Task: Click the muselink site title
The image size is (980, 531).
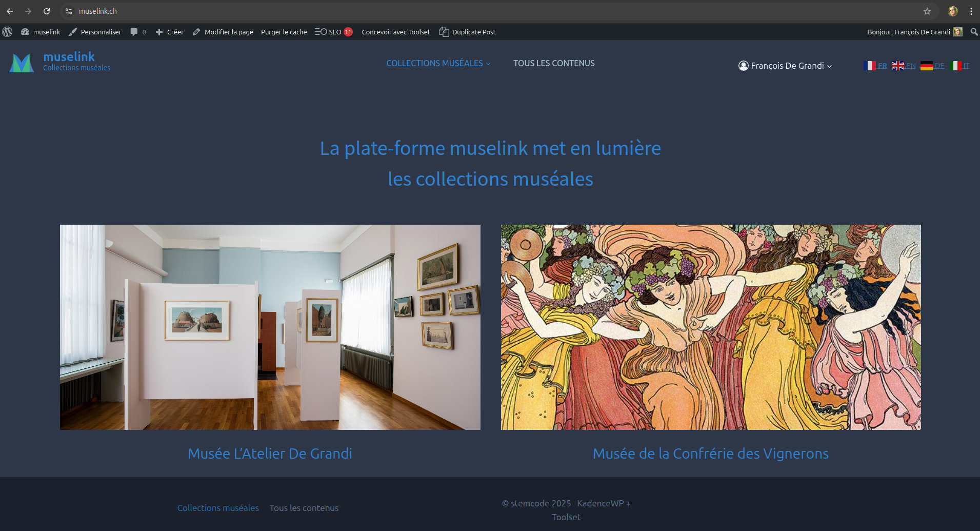Action: 69,56
